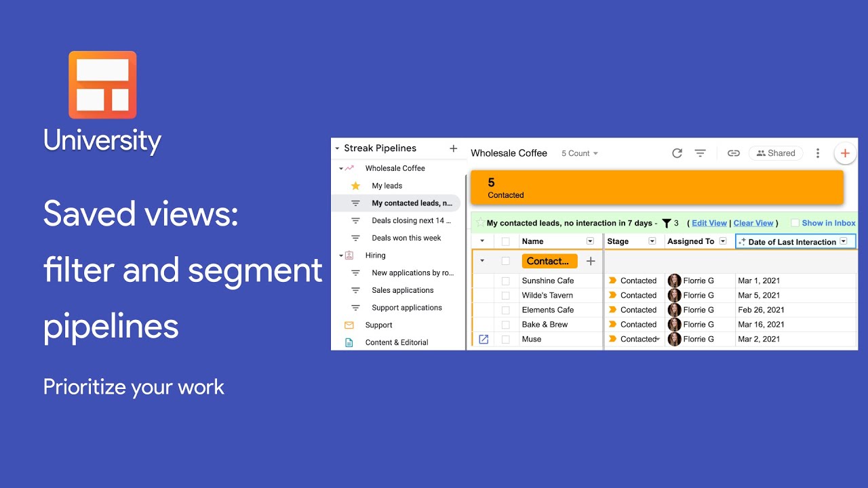868x488 pixels.
Task: Add a box in the Contacted stage group
Action: click(591, 261)
